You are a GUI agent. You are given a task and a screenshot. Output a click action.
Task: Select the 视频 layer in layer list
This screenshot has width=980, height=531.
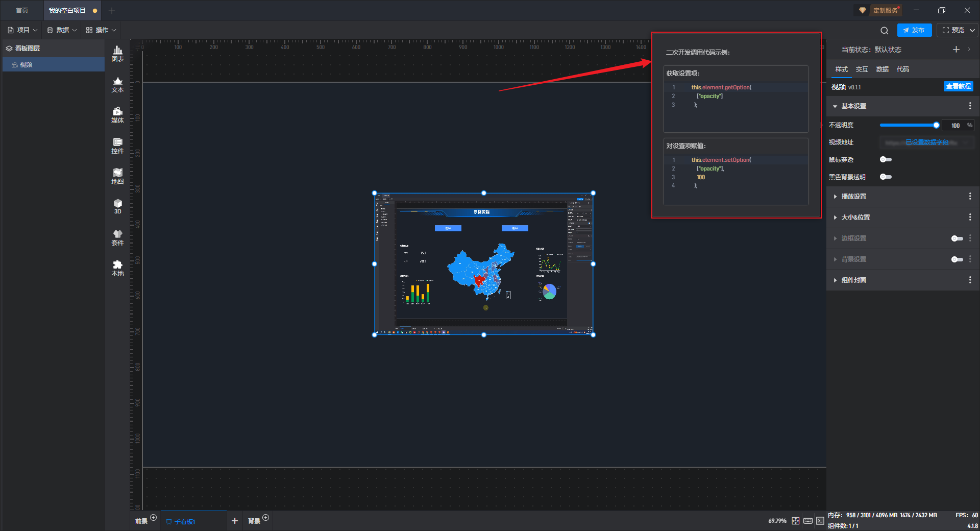click(x=26, y=65)
